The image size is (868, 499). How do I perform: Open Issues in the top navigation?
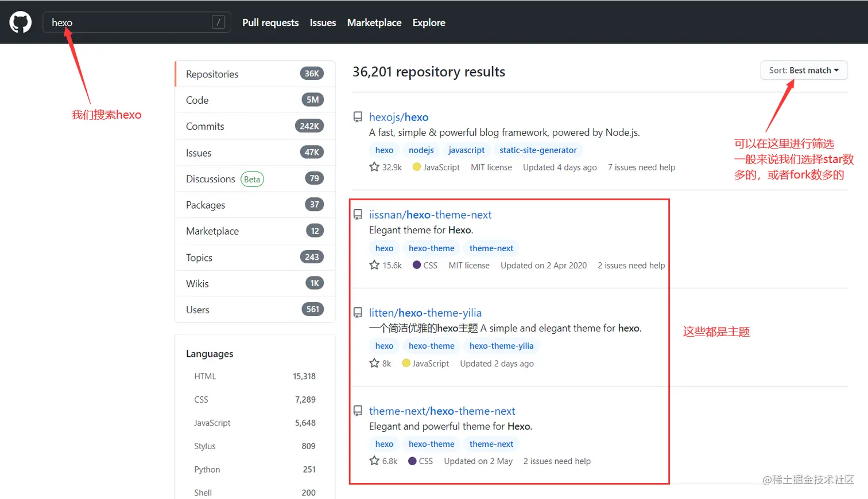click(x=323, y=22)
